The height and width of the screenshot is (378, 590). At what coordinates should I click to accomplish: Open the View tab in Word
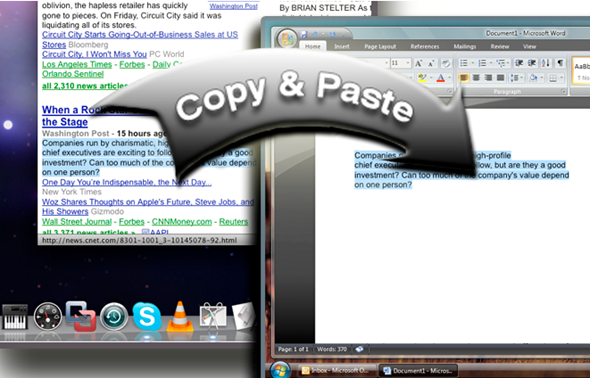tap(529, 47)
